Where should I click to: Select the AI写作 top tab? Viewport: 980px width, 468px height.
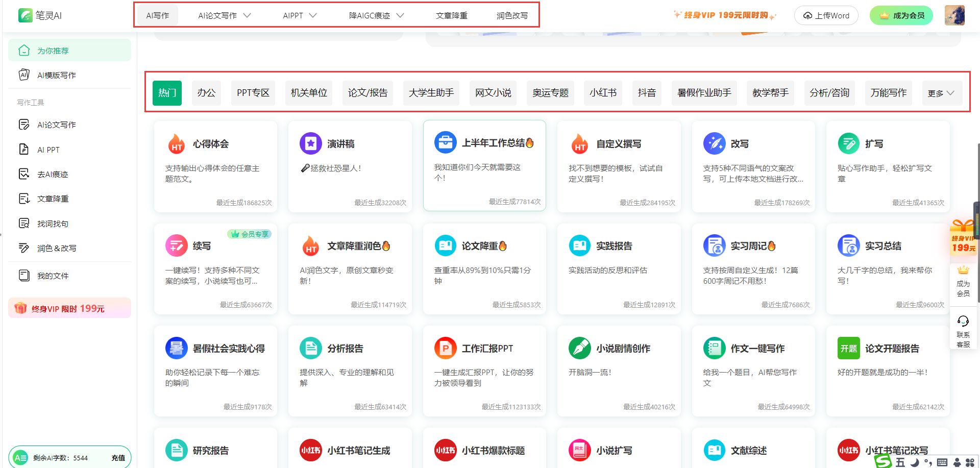[158, 16]
